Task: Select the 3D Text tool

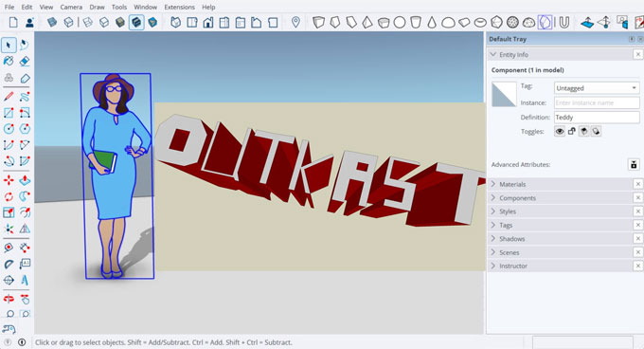Action: click(25, 280)
